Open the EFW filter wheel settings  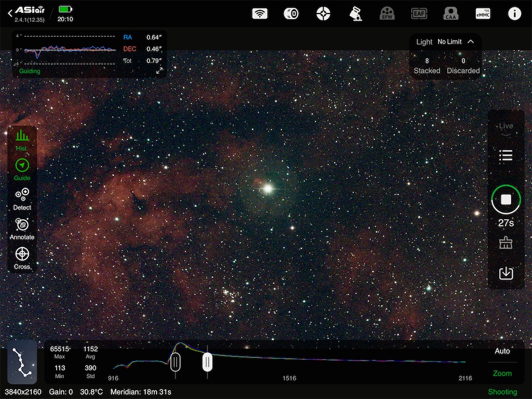(x=387, y=14)
